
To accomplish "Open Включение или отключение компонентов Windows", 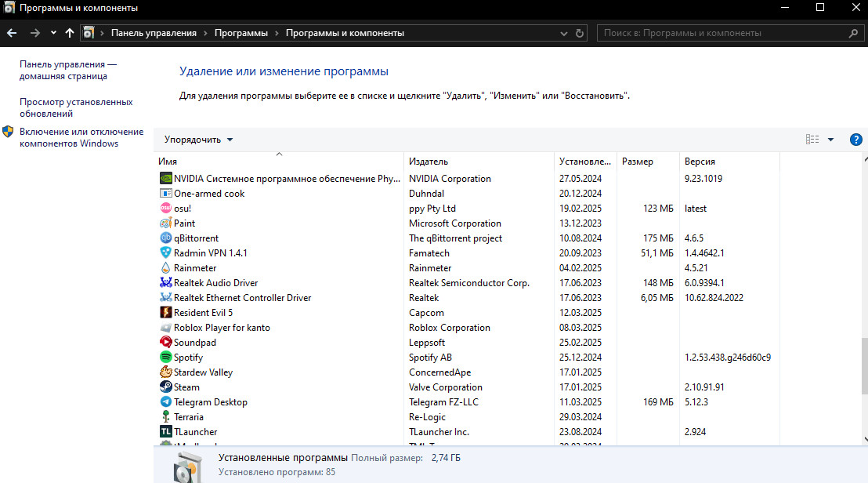I will (81, 137).
